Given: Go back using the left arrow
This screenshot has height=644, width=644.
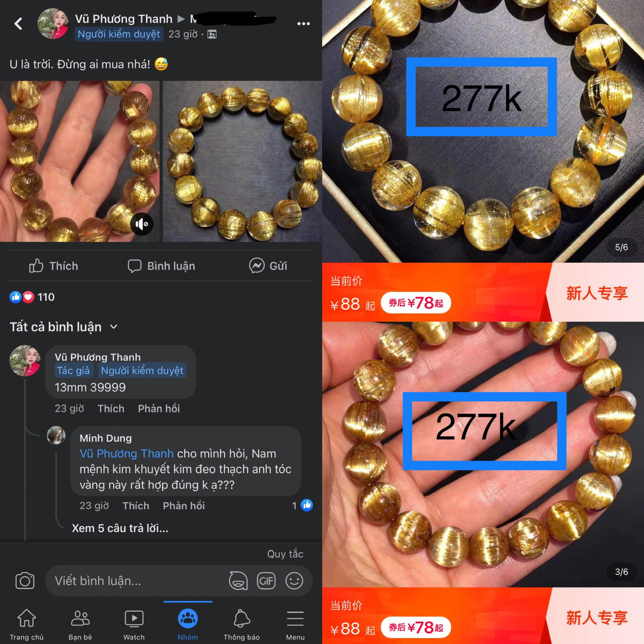Looking at the screenshot, I should (x=18, y=24).
